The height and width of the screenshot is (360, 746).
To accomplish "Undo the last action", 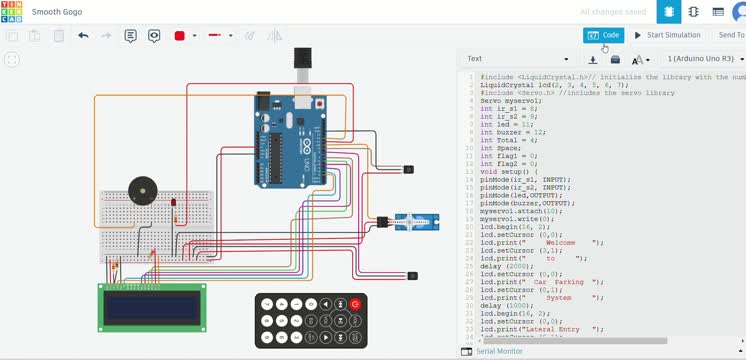I will coord(83,36).
